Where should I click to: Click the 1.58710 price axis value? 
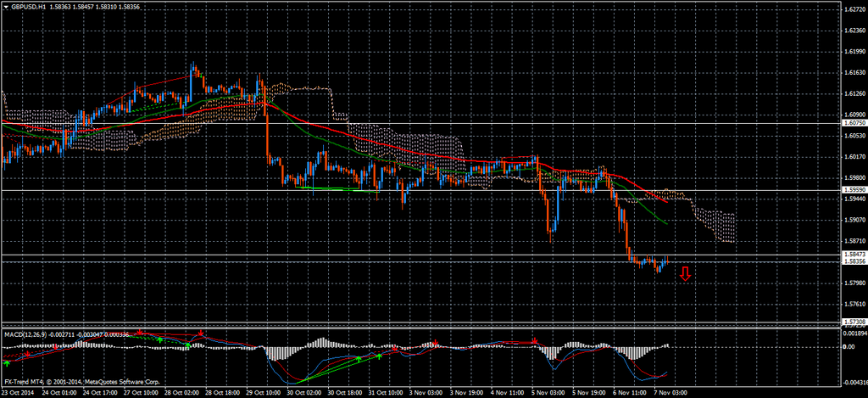click(854, 240)
